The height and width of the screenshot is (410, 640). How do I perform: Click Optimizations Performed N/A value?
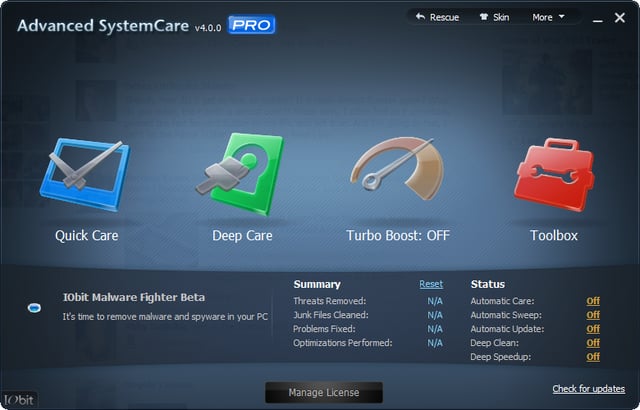click(435, 343)
